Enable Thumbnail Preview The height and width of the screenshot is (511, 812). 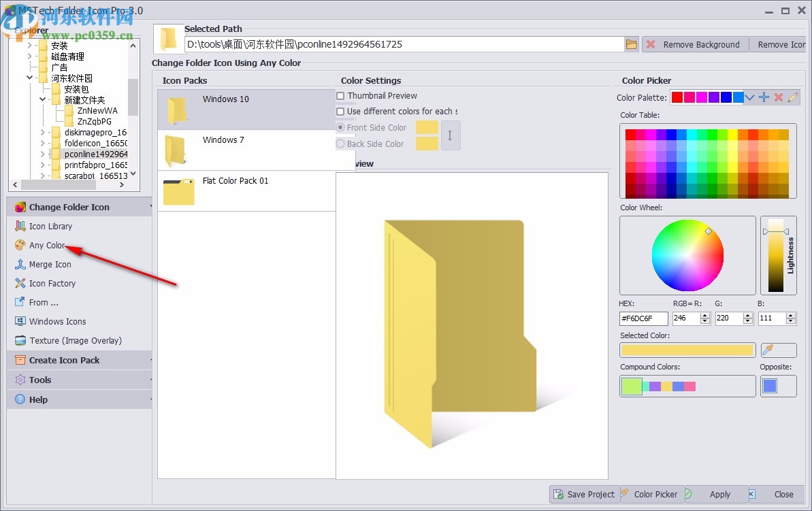pyautogui.click(x=340, y=95)
